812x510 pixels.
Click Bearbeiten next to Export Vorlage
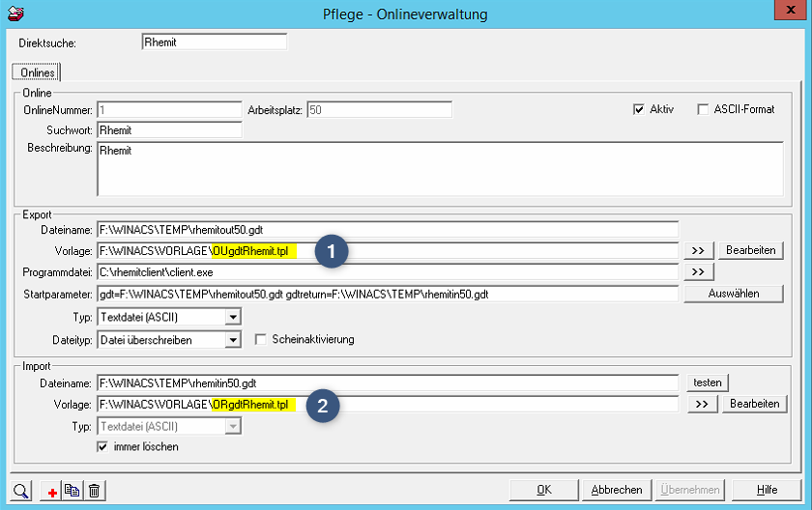click(752, 250)
